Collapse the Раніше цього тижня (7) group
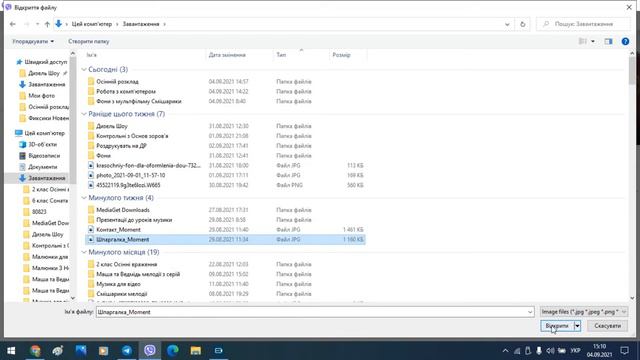 (84, 114)
